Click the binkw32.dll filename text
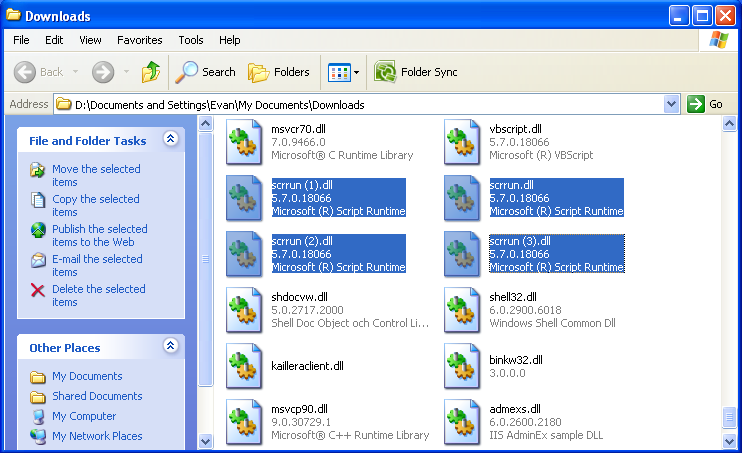This screenshot has height=453, width=742. click(x=516, y=360)
